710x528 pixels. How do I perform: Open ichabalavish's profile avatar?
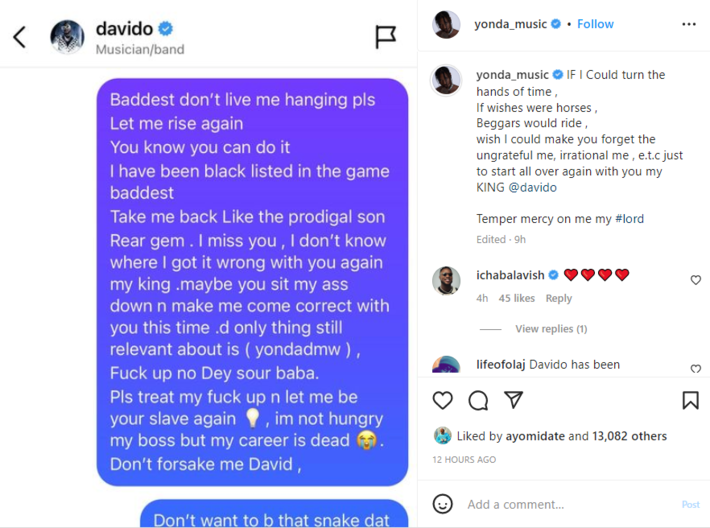(446, 280)
